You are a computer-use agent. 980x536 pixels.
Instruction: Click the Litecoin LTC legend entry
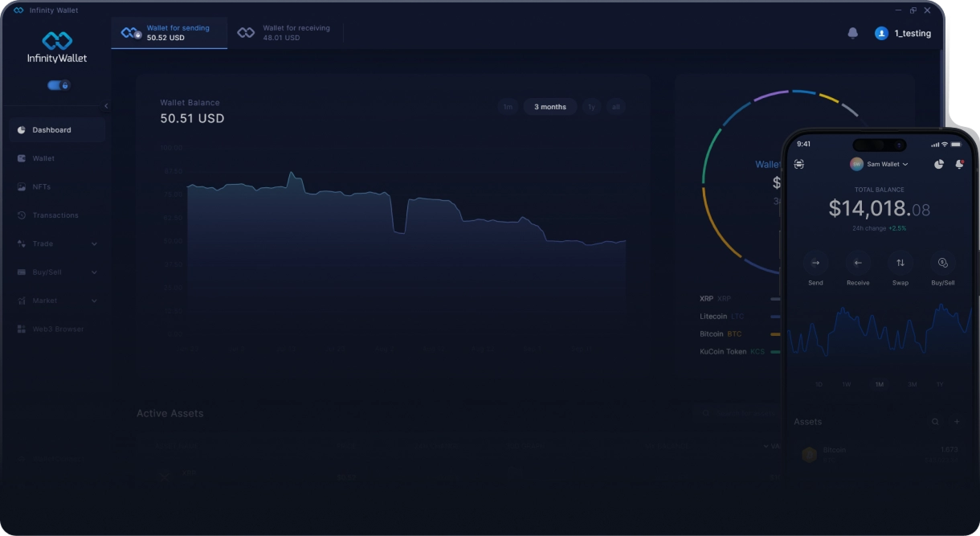(x=722, y=317)
